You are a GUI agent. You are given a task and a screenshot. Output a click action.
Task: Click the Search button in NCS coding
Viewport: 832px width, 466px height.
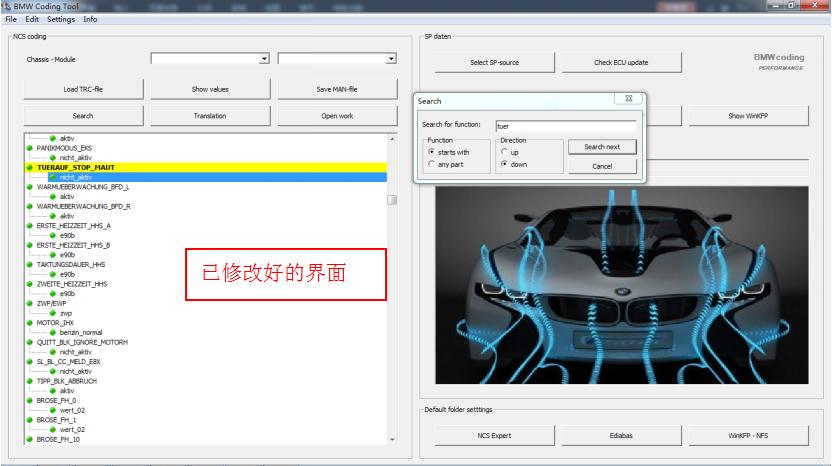point(83,116)
